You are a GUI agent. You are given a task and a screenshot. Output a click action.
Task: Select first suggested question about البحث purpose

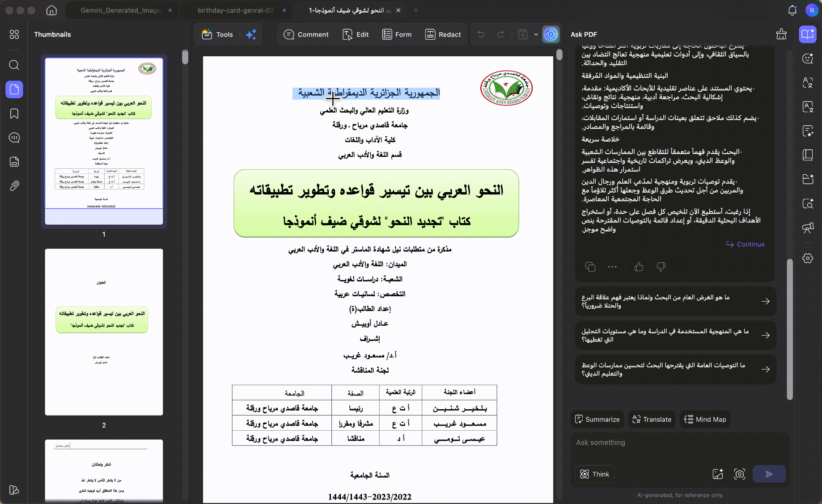tap(675, 302)
